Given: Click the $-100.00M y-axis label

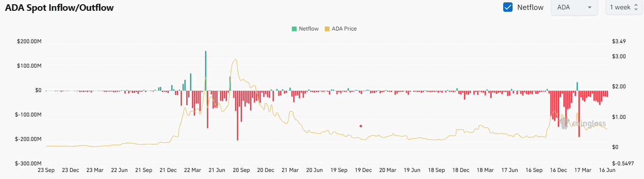Looking at the screenshot, I should [x=29, y=115].
